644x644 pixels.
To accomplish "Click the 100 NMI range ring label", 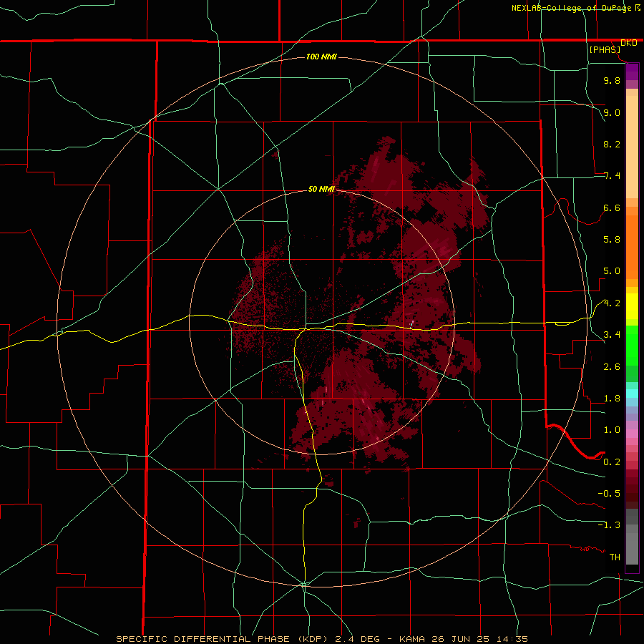I will tap(321, 57).
